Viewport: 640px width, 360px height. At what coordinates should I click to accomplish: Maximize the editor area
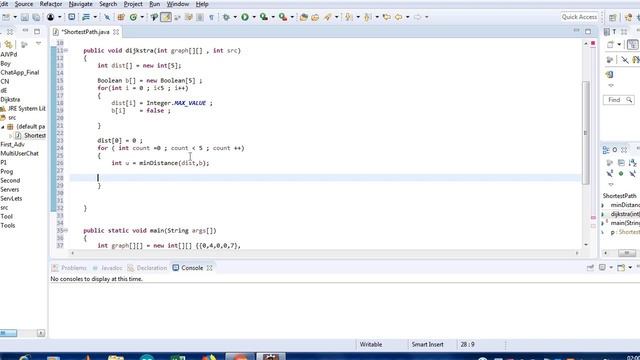pyautogui.click(x=588, y=31)
